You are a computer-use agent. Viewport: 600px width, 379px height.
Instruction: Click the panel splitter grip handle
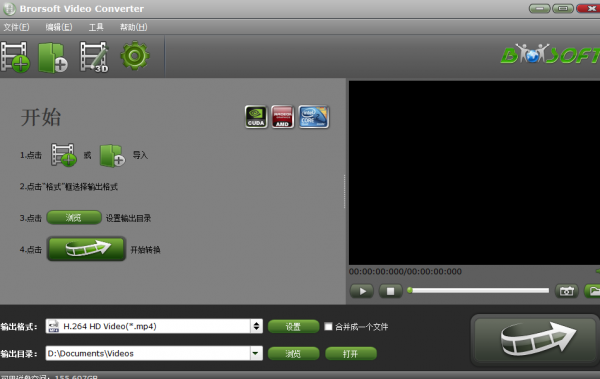345,191
